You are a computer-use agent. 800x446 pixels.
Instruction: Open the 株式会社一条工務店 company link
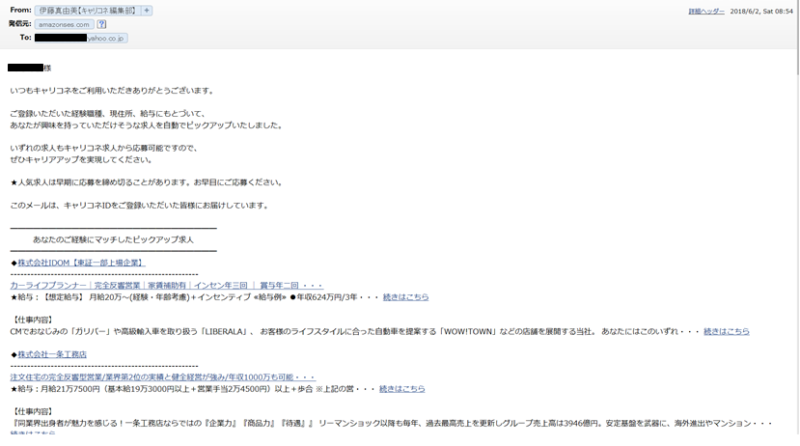point(52,354)
